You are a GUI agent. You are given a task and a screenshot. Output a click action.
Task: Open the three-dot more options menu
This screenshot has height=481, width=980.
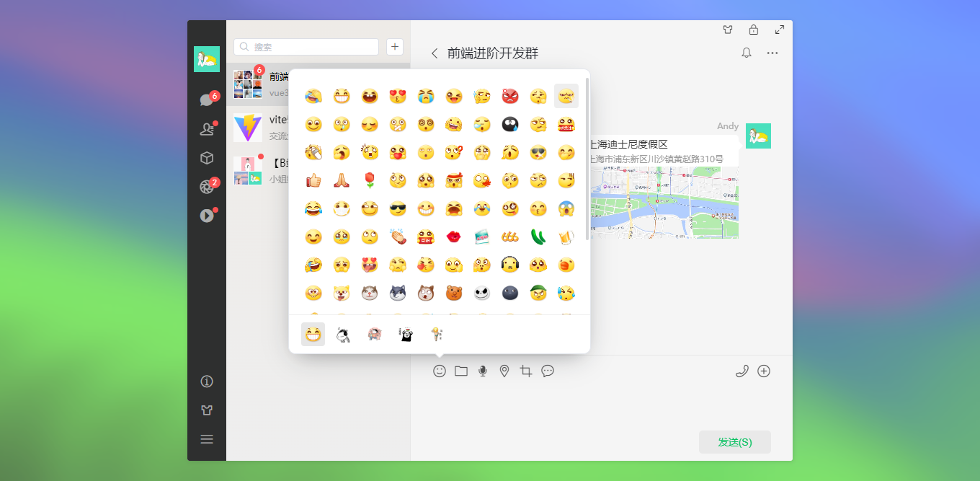pyautogui.click(x=772, y=53)
